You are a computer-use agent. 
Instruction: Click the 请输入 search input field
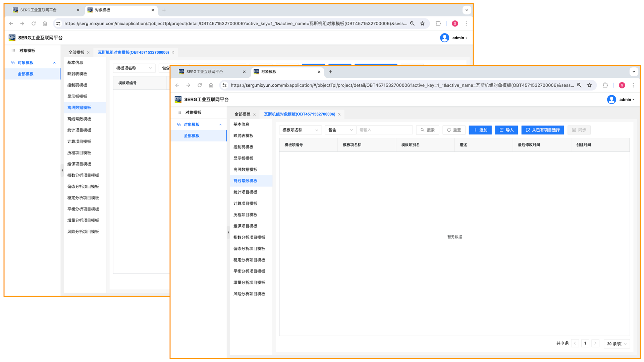click(x=384, y=130)
